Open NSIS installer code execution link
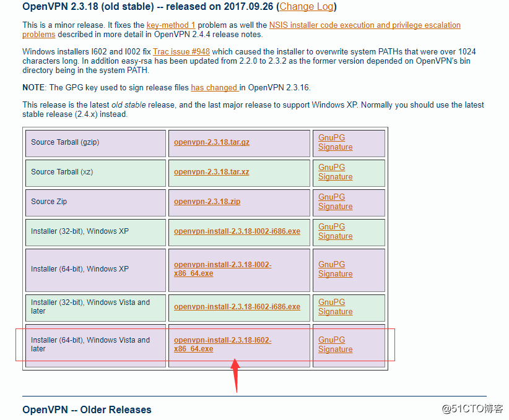Viewport: 509px width, 420px height. click(365, 25)
